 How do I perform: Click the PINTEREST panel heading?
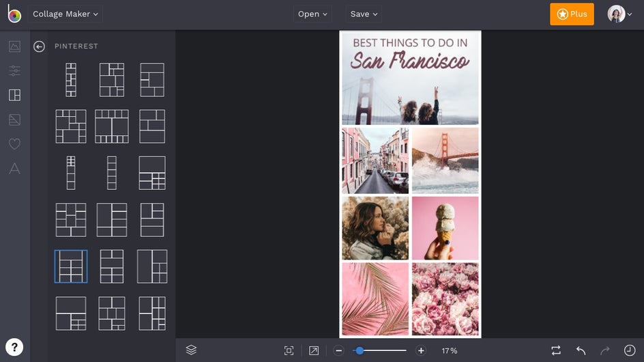point(76,46)
